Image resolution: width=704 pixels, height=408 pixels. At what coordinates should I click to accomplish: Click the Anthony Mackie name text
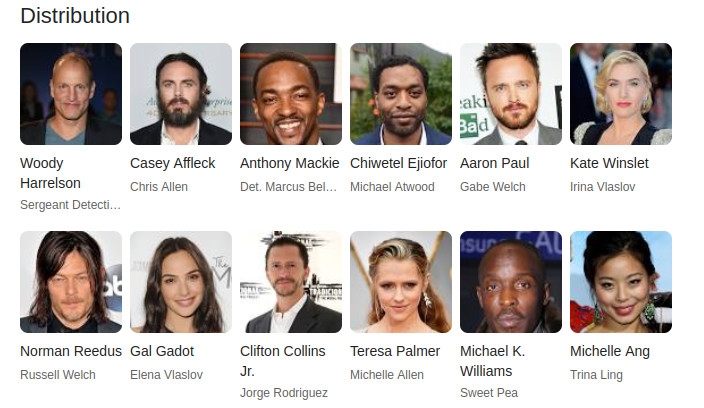[x=290, y=163]
